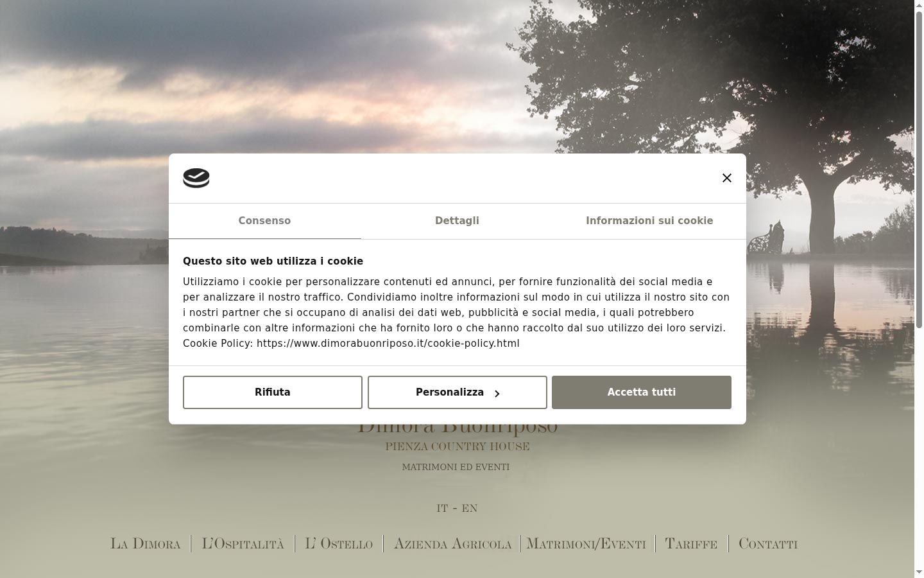The width and height of the screenshot is (924, 578).
Task: Click the "PIENZA COUNTRY HOUSE" subtitle
Action: [x=458, y=446]
